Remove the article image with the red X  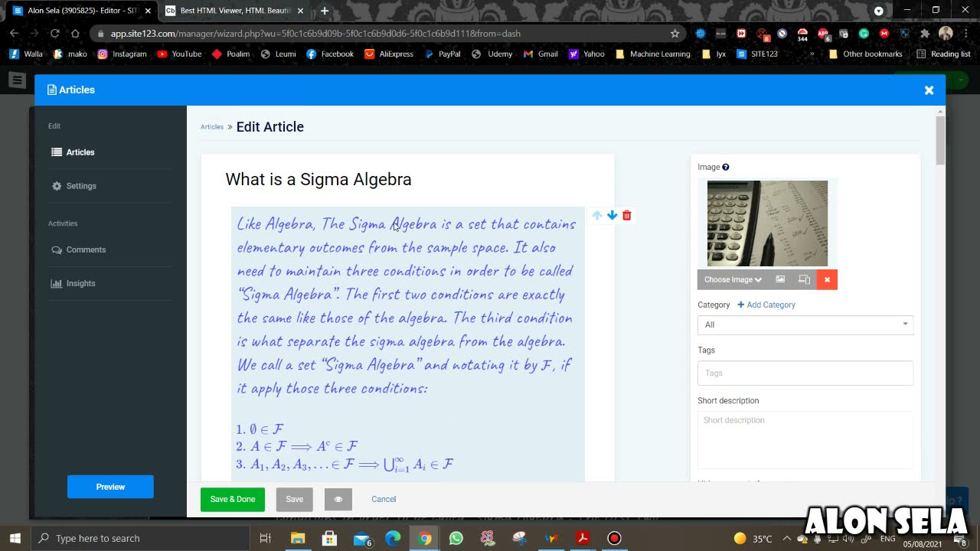827,279
